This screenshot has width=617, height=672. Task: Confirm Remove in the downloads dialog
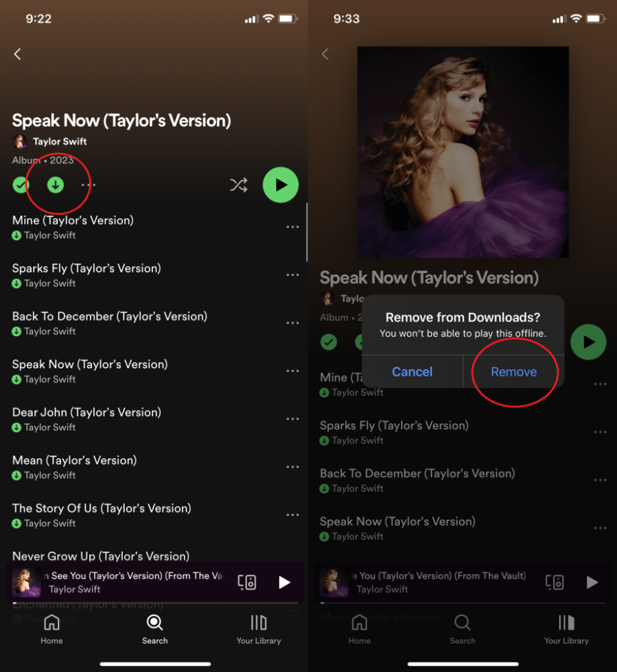point(513,372)
